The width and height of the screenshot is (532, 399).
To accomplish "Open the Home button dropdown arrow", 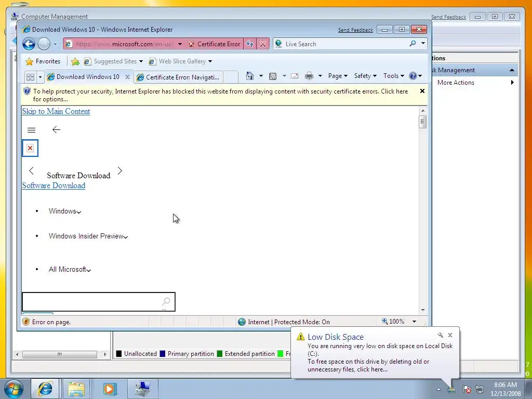I will pyautogui.click(x=261, y=76).
